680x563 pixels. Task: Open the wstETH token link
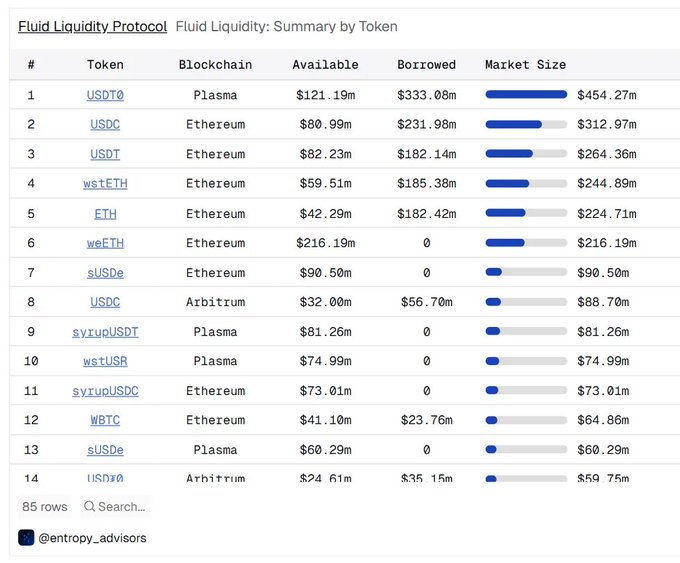(x=105, y=184)
